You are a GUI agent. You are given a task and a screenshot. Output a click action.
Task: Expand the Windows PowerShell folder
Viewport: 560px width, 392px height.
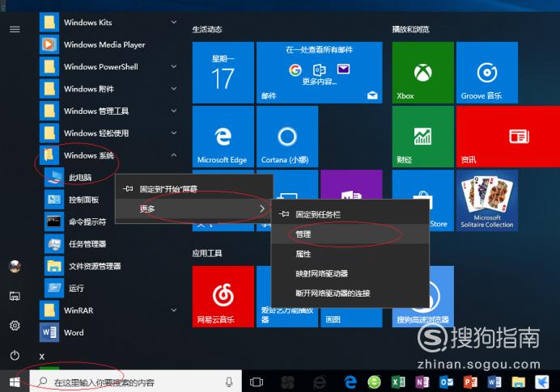174,67
